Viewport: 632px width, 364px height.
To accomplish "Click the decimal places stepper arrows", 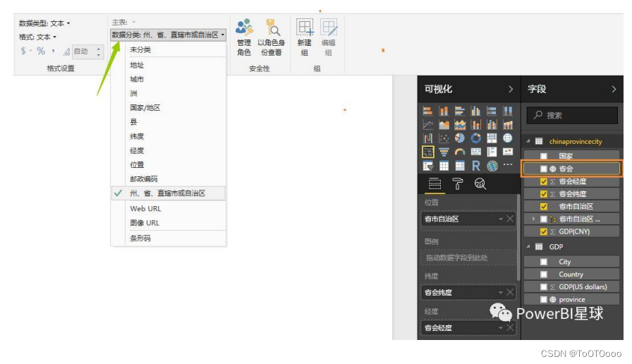I will pyautogui.click(x=98, y=51).
